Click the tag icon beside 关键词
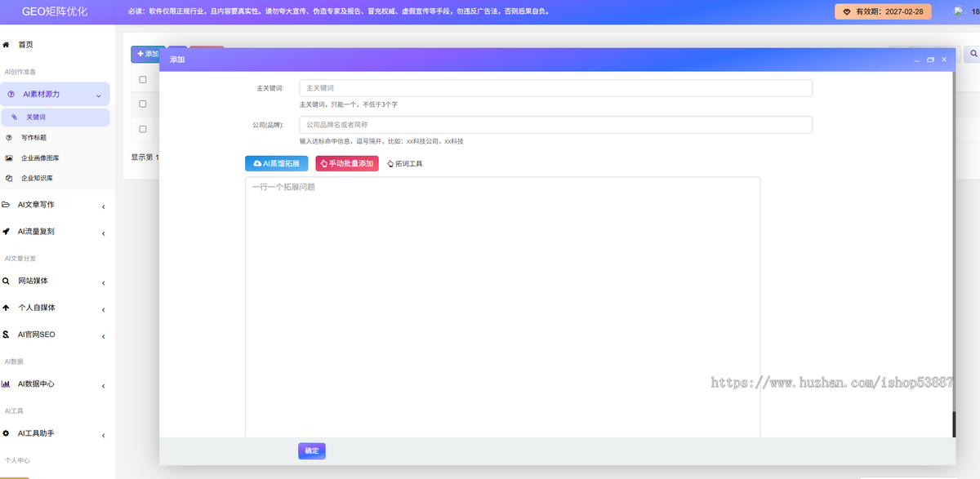The width and height of the screenshot is (980, 479). (14, 118)
